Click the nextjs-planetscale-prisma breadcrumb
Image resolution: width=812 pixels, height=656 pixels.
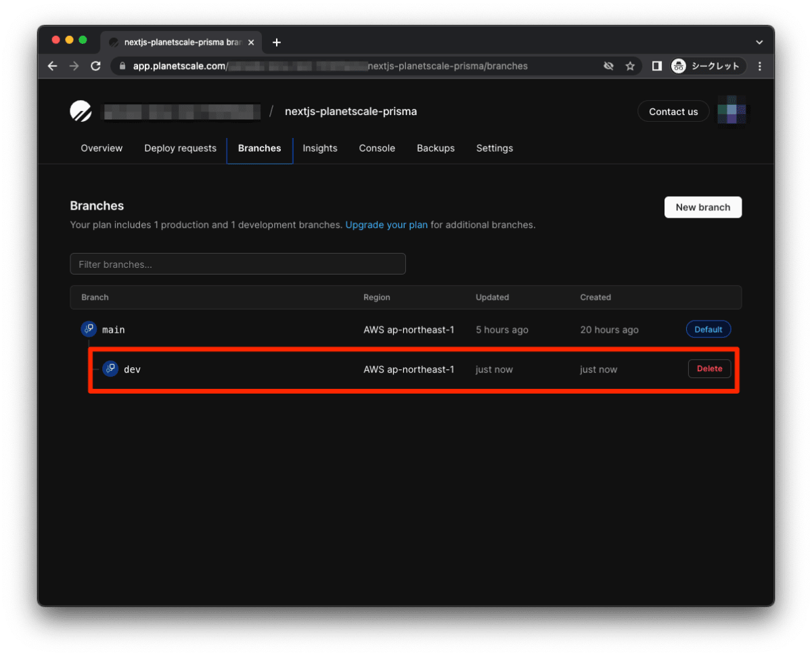pos(351,112)
